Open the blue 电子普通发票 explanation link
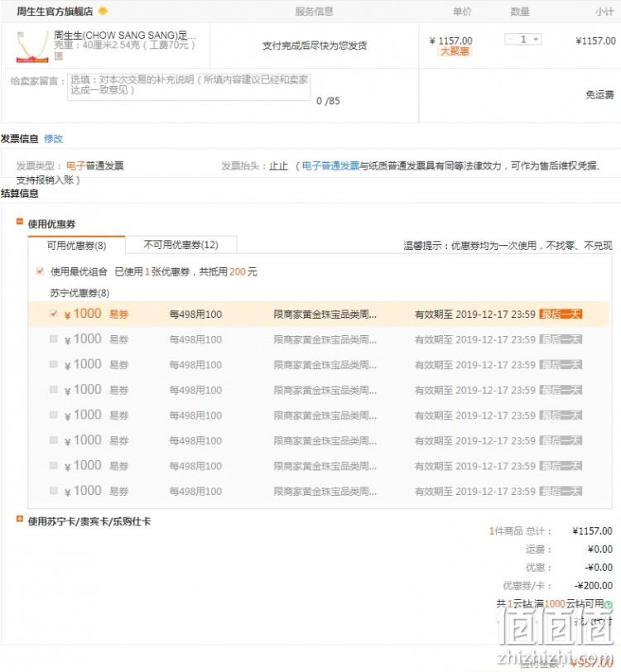Screen dimensions: 621x672 coord(330,166)
